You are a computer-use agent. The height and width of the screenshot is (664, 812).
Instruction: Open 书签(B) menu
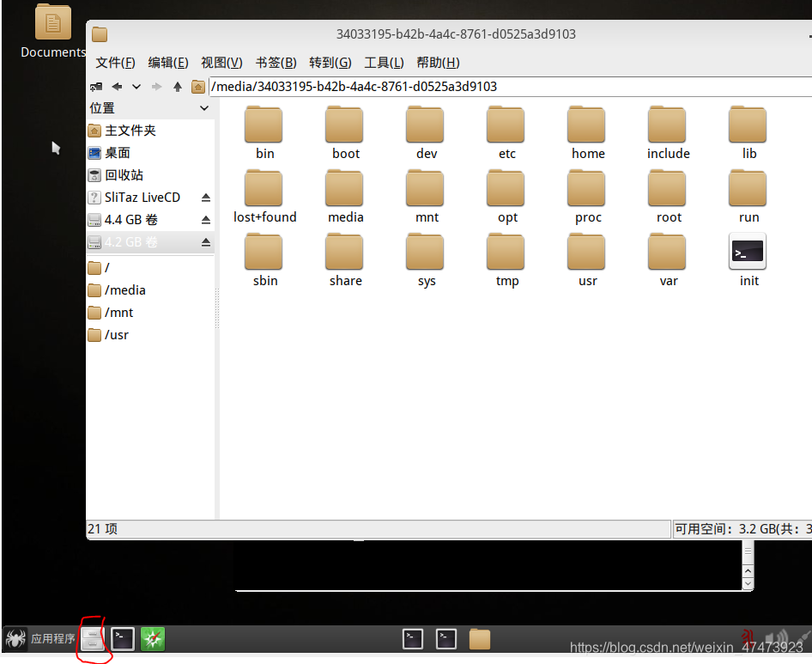276,63
